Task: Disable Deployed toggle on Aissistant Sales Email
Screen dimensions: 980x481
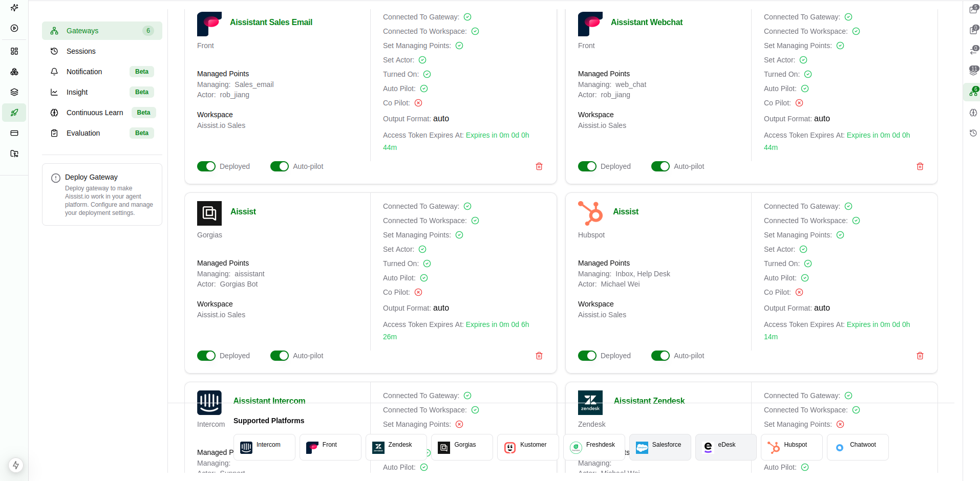Action: pyautogui.click(x=206, y=166)
